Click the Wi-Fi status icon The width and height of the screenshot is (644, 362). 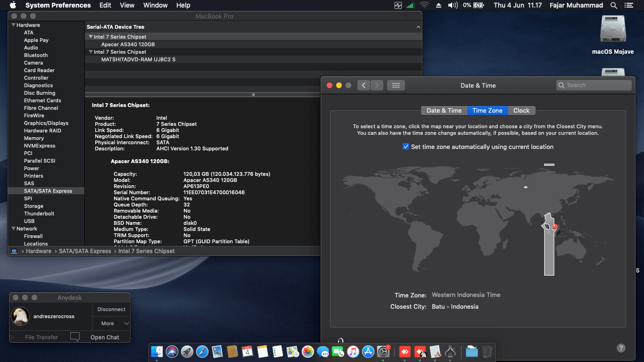[x=424, y=6]
